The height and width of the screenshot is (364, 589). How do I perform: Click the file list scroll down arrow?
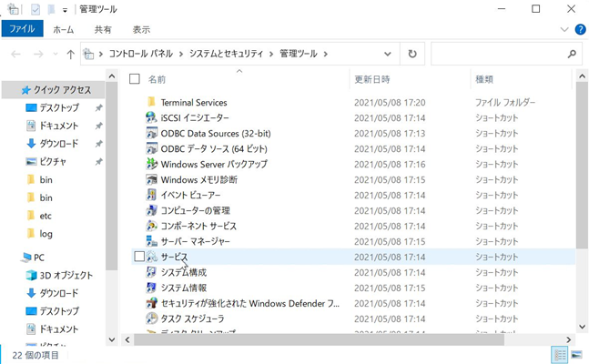pyautogui.click(x=582, y=327)
